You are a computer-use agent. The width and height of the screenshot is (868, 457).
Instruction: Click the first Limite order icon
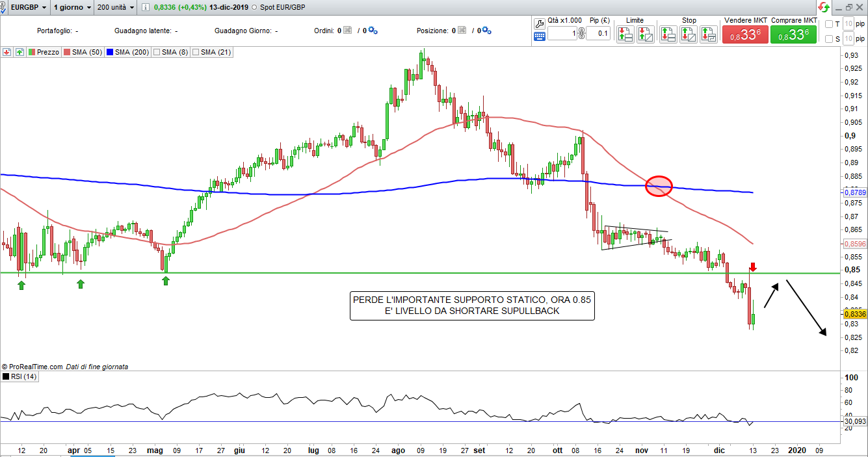click(625, 34)
